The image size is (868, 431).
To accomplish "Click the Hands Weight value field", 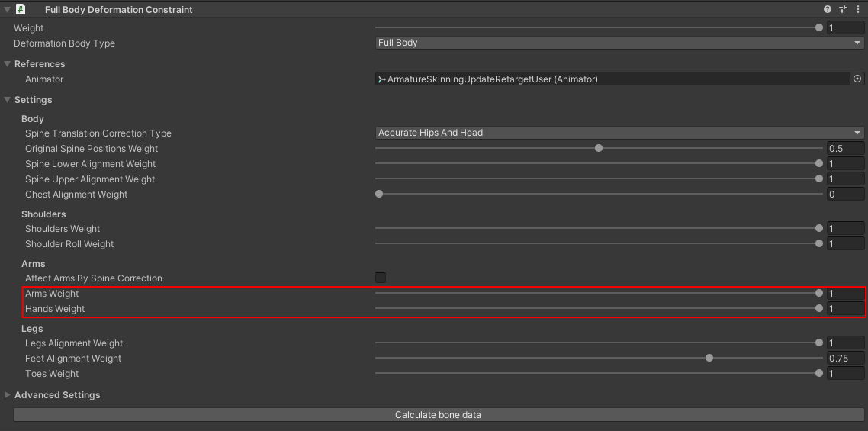I will pyautogui.click(x=845, y=309).
